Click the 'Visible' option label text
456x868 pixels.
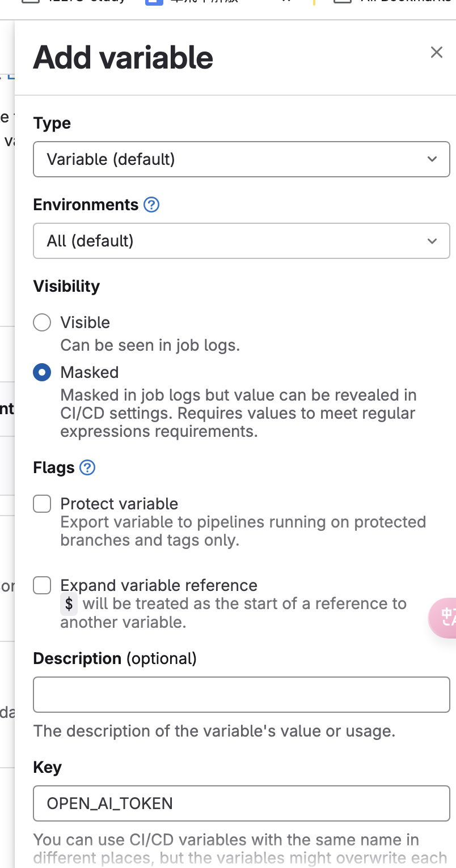(85, 322)
